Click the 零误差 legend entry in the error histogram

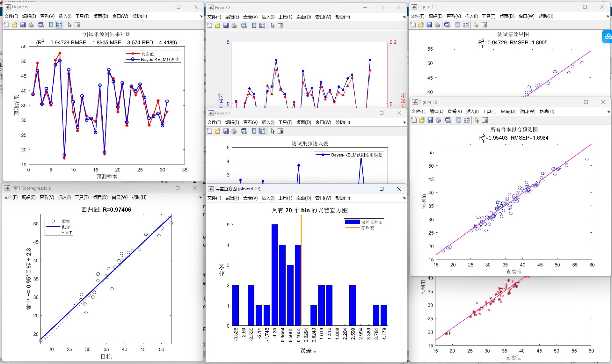367,228
